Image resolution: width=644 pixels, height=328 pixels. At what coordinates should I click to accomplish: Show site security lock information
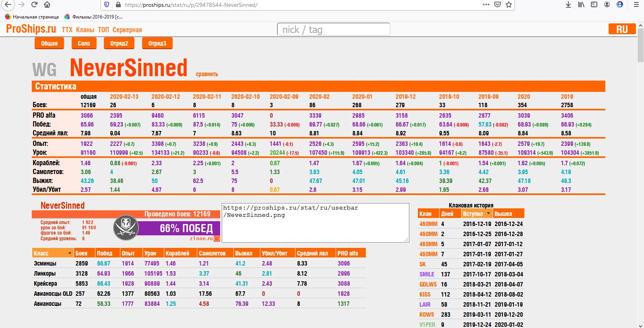118,5
